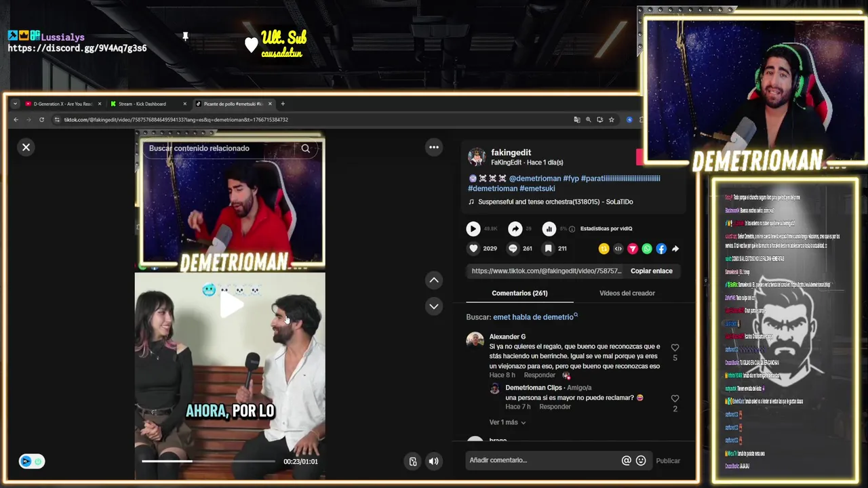This screenshot has width=868, height=488.
Task: Open the three-dot more options menu
Action: [x=434, y=147]
